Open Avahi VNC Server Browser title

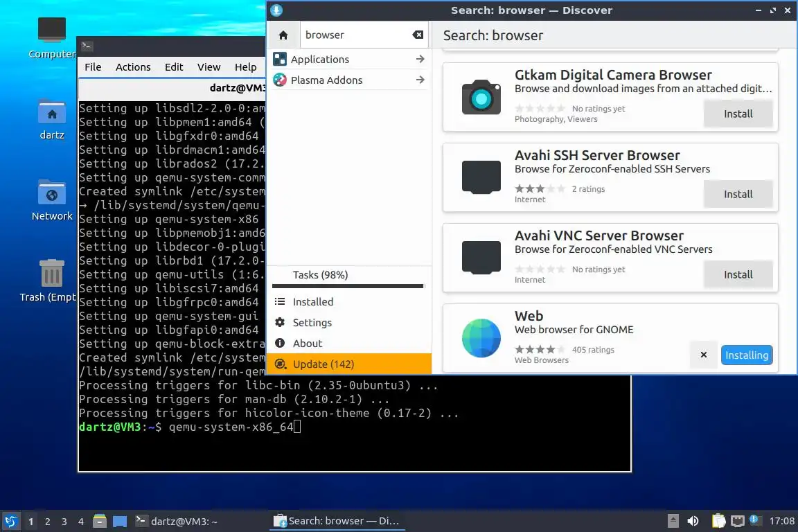599,236
